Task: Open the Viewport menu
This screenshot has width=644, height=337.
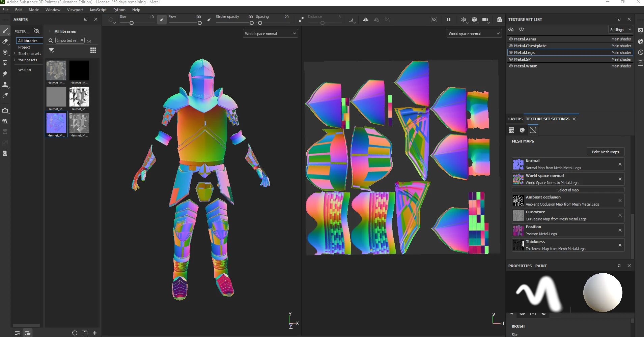Action: point(75,10)
